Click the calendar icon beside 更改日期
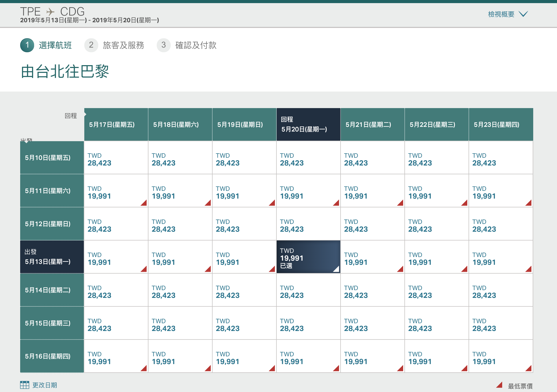Image resolution: width=557 pixels, height=392 pixels. tap(25, 385)
